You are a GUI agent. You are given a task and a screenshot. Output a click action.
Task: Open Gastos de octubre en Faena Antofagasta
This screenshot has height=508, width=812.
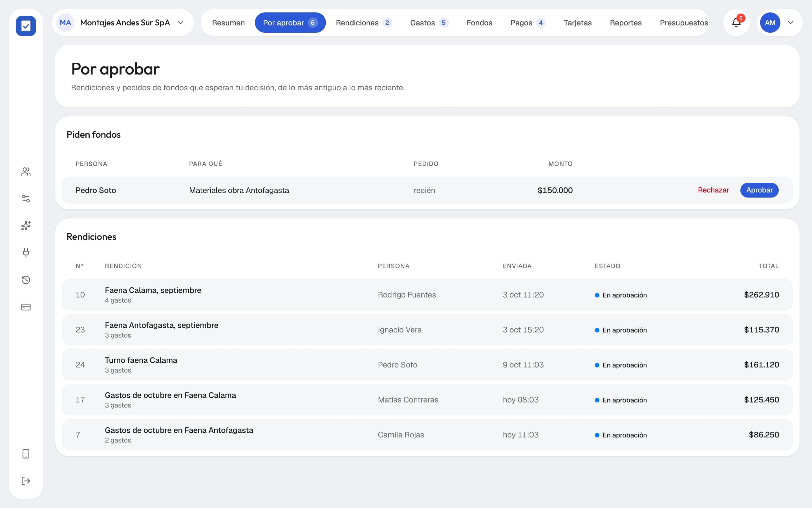click(427, 434)
